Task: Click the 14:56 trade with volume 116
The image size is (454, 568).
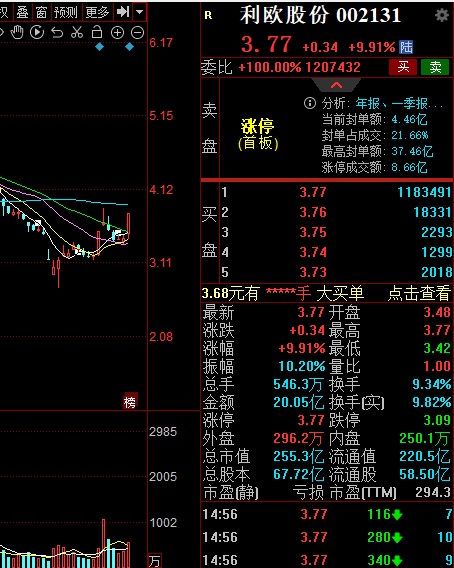Action: click(x=327, y=514)
